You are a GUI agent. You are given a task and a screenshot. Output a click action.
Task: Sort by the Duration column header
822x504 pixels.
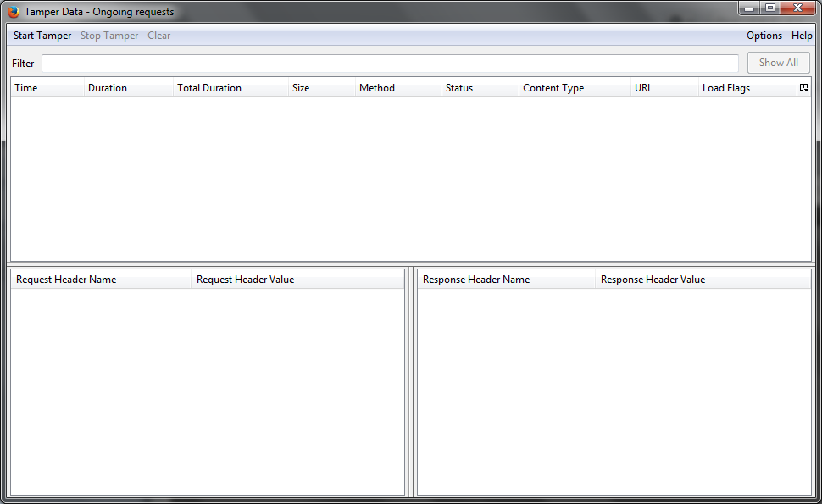pyautogui.click(x=127, y=88)
